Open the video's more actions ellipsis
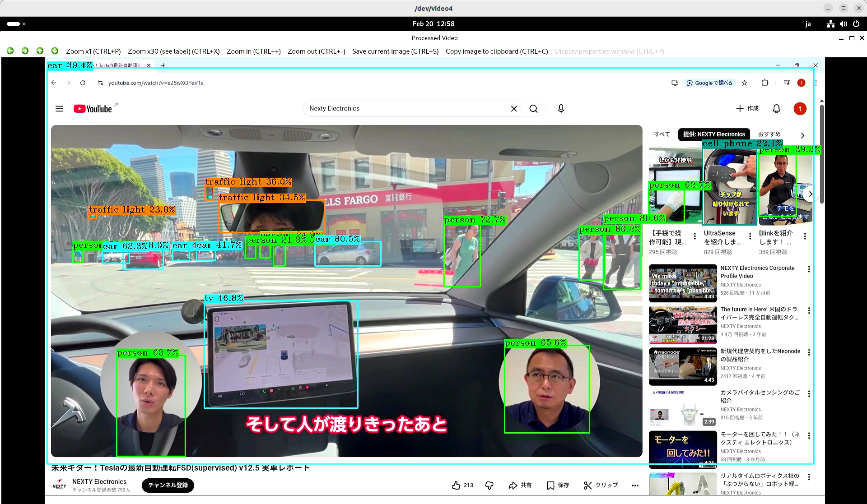The image size is (867, 504). coord(635,486)
